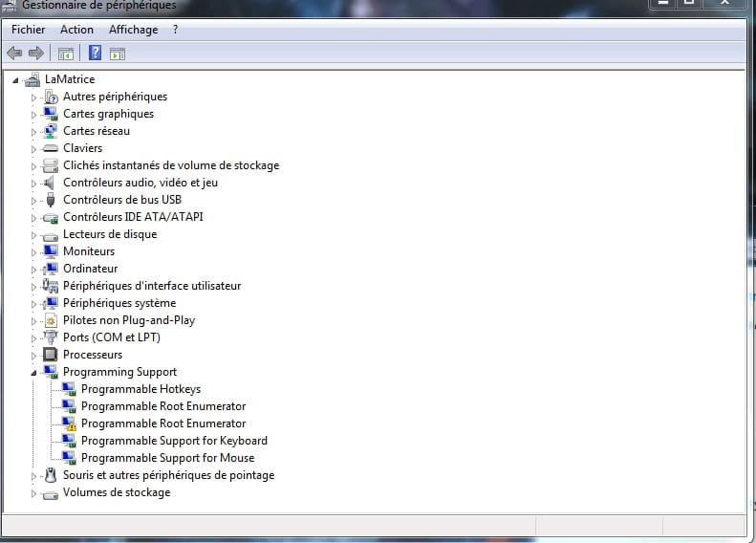Click the Processeurs chip icon

pyautogui.click(x=51, y=355)
